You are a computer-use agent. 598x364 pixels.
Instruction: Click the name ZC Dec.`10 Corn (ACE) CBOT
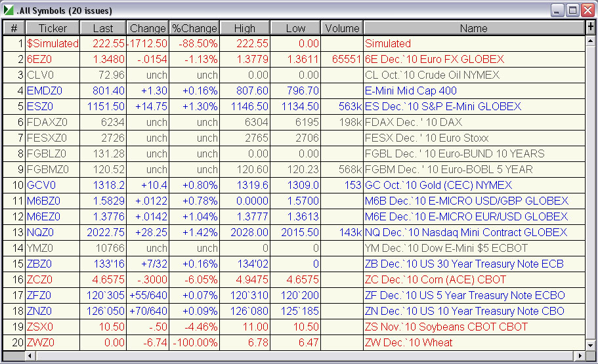(x=435, y=280)
